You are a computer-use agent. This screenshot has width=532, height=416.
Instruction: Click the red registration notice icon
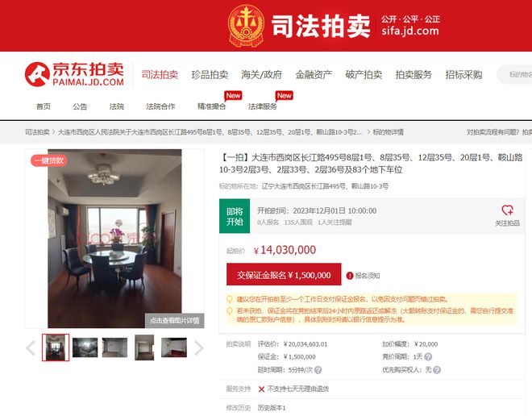tap(350, 276)
